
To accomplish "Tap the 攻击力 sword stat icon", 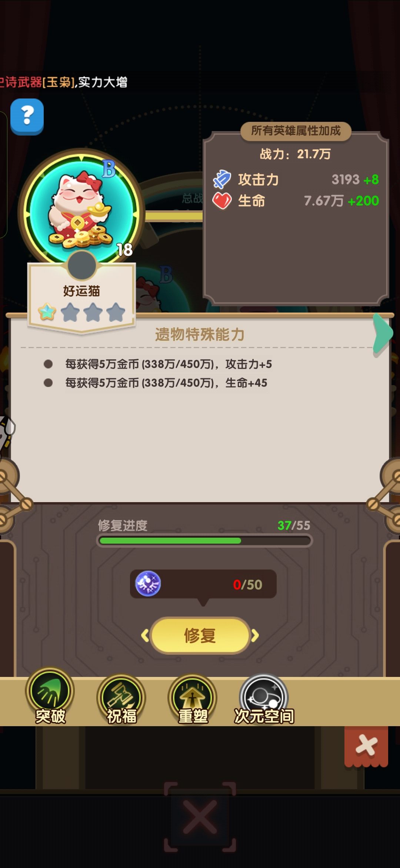I will pyautogui.click(x=222, y=180).
